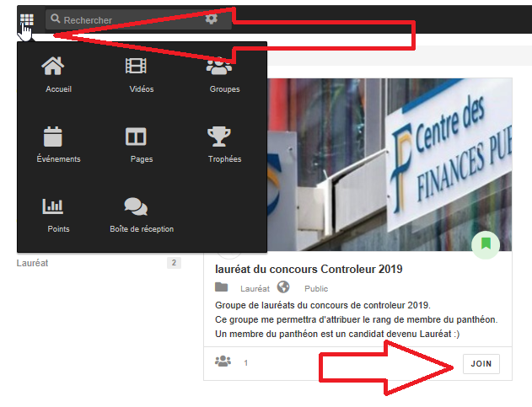This screenshot has height=407, width=532.
Task: Click the group members count icon
Action: pyautogui.click(x=223, y=361)
